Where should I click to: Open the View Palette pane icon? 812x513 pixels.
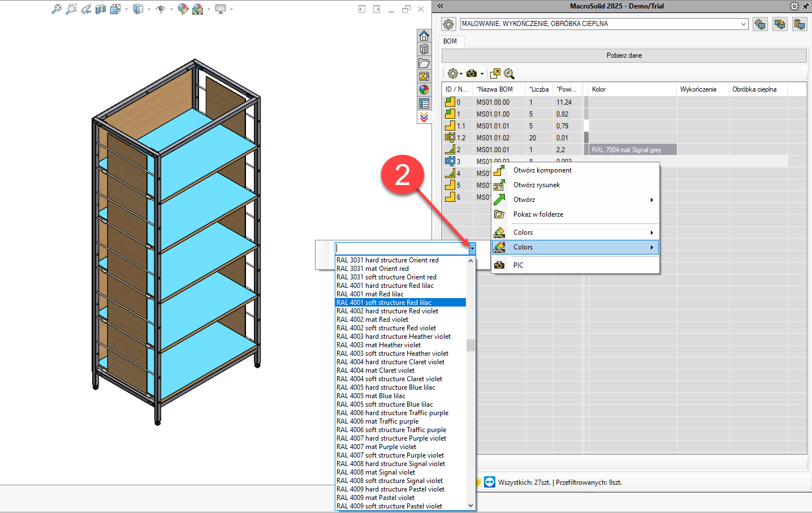(424, 76)
